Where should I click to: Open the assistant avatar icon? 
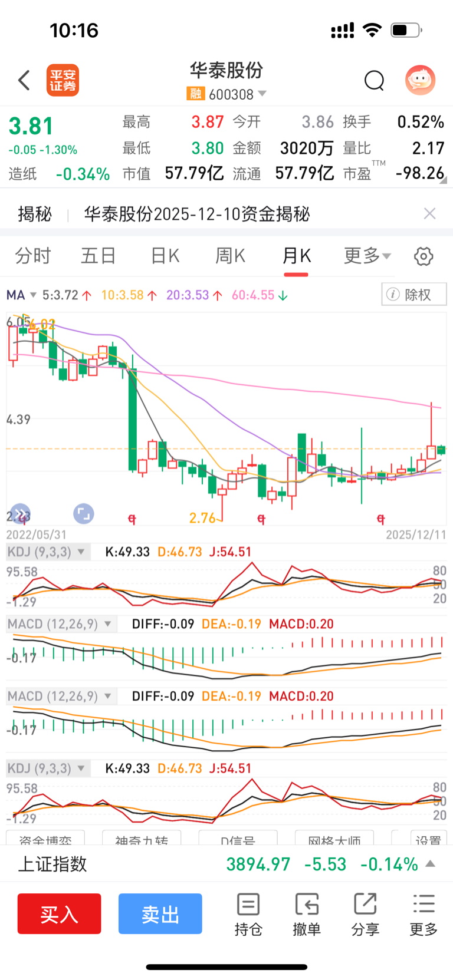coord(420,80)
